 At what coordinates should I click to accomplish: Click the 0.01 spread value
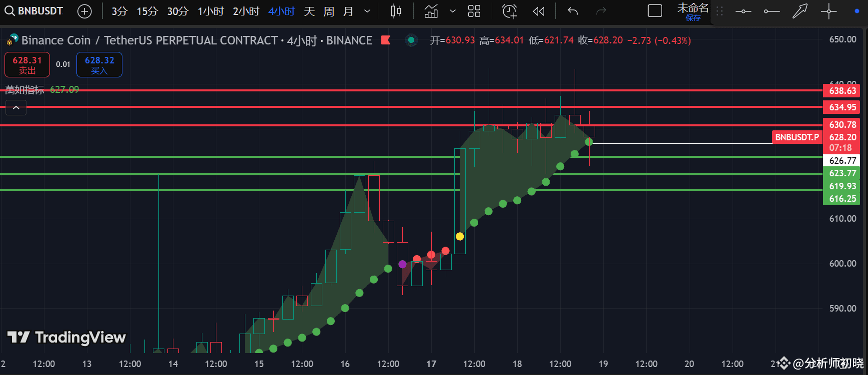point(63,64)
